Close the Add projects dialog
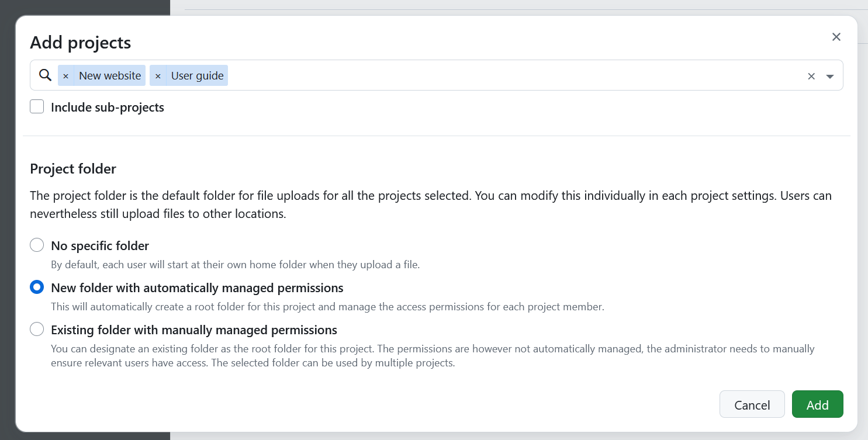 click(836, 37)
